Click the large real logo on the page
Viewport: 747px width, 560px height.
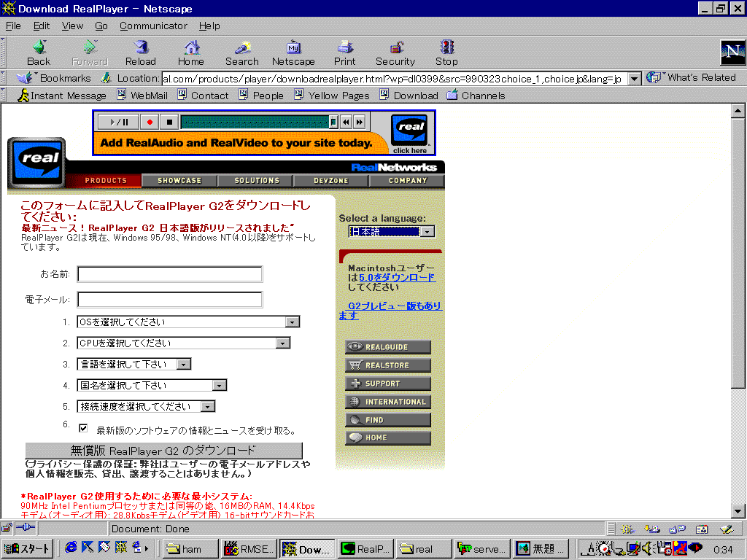click(x=36, y=162)
